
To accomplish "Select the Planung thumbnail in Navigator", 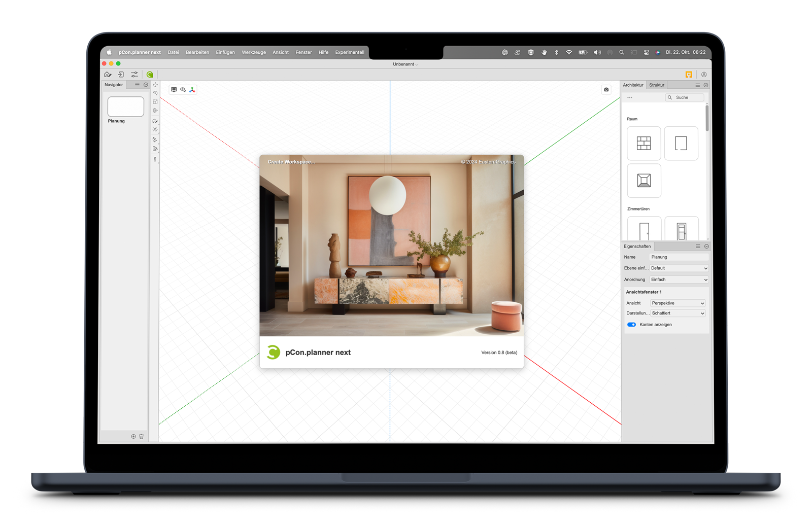I will point(125,107).
